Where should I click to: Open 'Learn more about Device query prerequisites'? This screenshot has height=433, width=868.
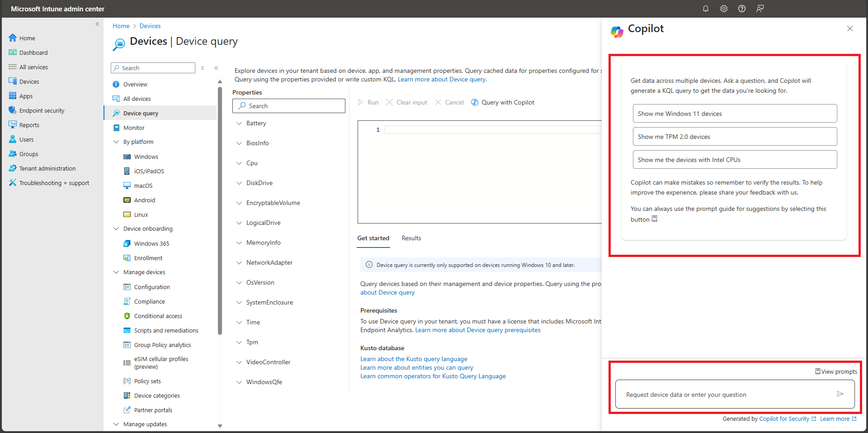478,330
